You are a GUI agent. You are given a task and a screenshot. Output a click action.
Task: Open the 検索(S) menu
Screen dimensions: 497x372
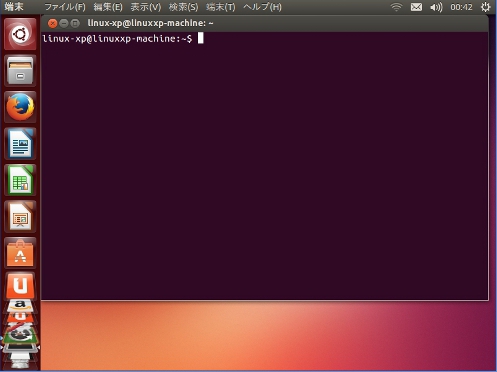tap(183, 7)
